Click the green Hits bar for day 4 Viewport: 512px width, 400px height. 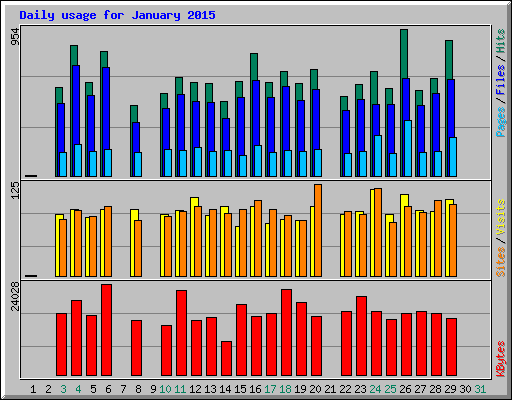point(74,55)
